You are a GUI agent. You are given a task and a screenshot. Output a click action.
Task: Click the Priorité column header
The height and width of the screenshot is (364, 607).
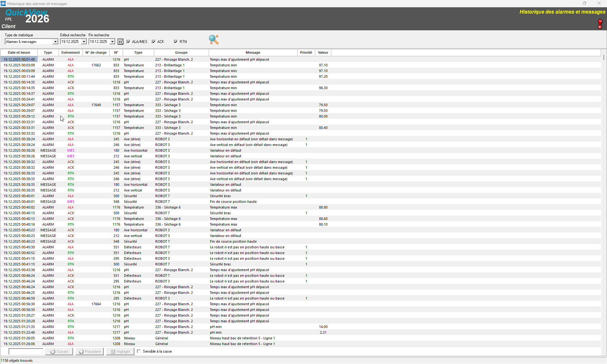point(306,52)
